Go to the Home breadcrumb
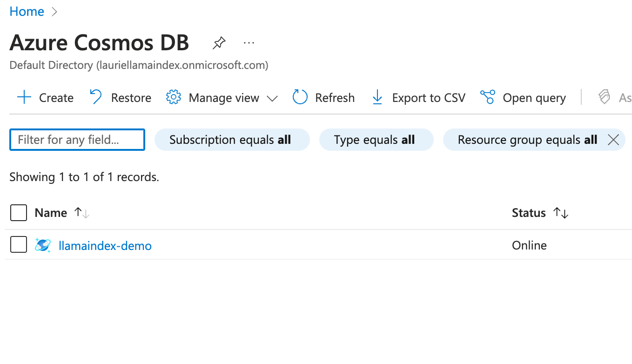632x364 pixels. [x=27, y=12]
